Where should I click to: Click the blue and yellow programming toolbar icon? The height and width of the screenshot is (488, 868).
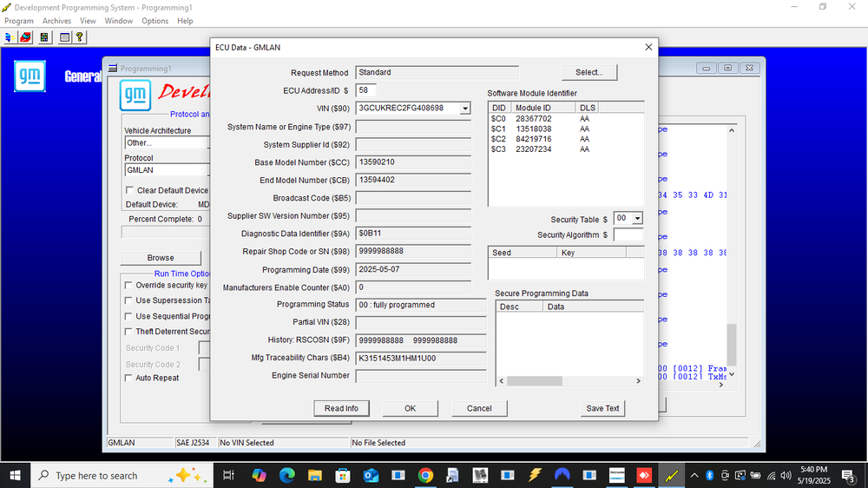point(9,37)
